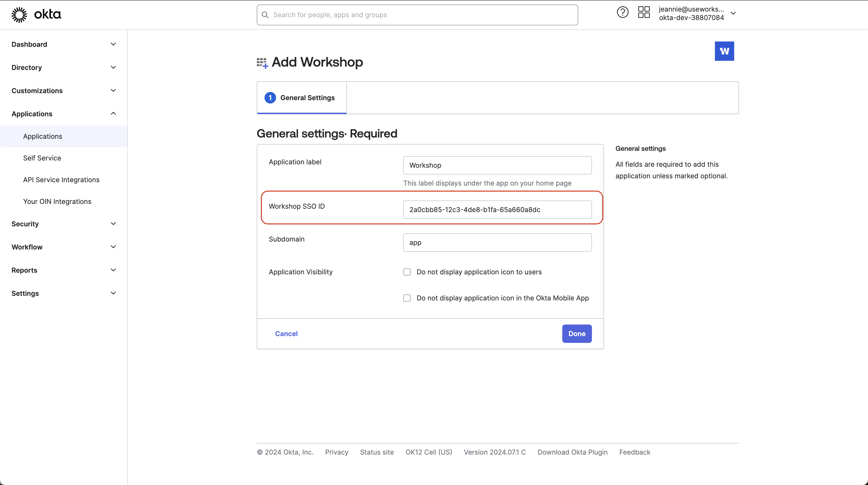The height and width of the screenshot is (485, 868).
Task: Open API Service Integrations in sidebar
Action: tap(61, 180)
